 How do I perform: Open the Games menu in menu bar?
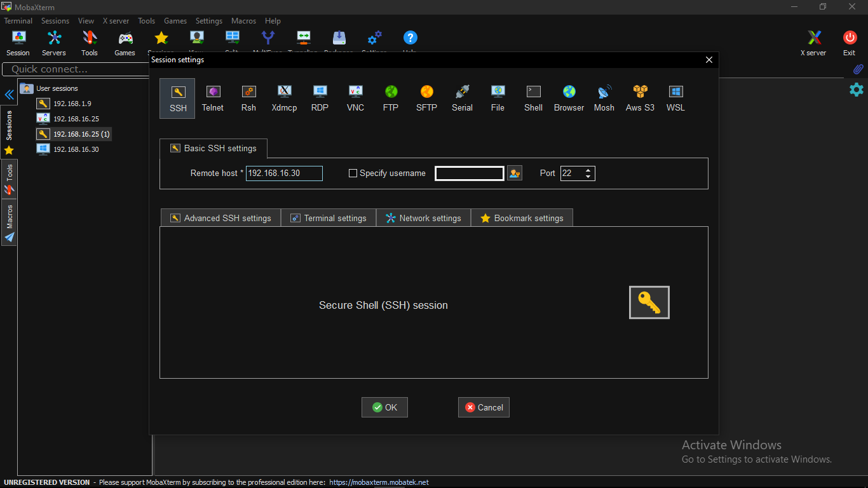pyautogui.click(x=175, y=21)
